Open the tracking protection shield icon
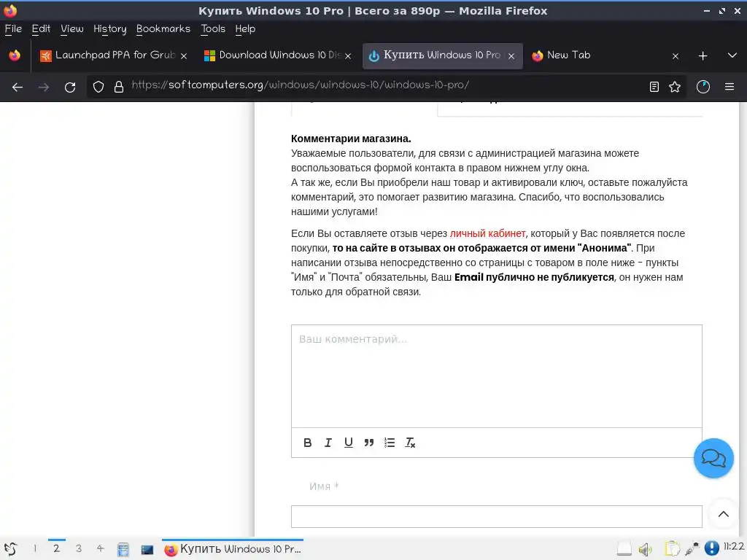This screenshot has width=747, height=560. point(98,87)
